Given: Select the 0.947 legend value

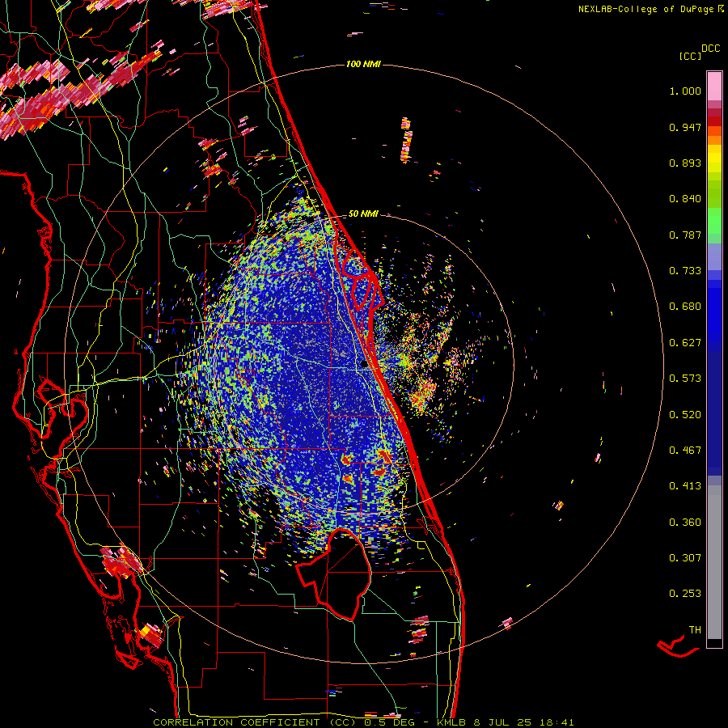Looking at the screenshot, I should coord(685,127).
